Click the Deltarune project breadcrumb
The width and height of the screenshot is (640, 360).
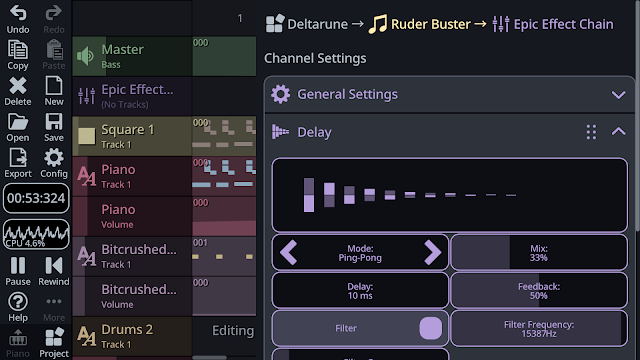click(307, 24)
